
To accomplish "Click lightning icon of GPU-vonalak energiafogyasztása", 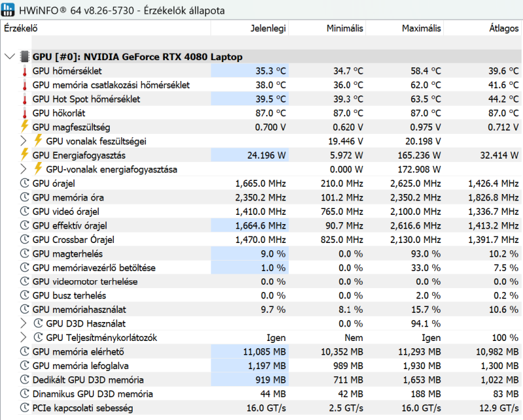I will [38, 169].
